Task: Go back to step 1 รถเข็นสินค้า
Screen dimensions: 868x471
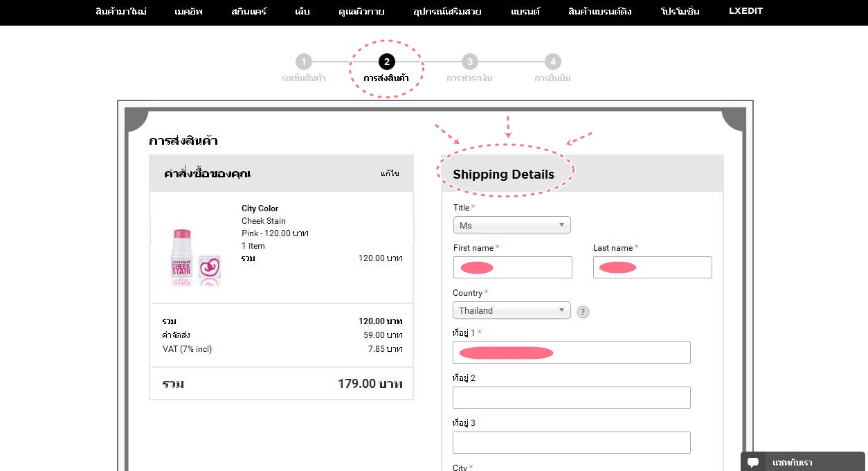Action: pyautogui.click(x=303, y=69)
